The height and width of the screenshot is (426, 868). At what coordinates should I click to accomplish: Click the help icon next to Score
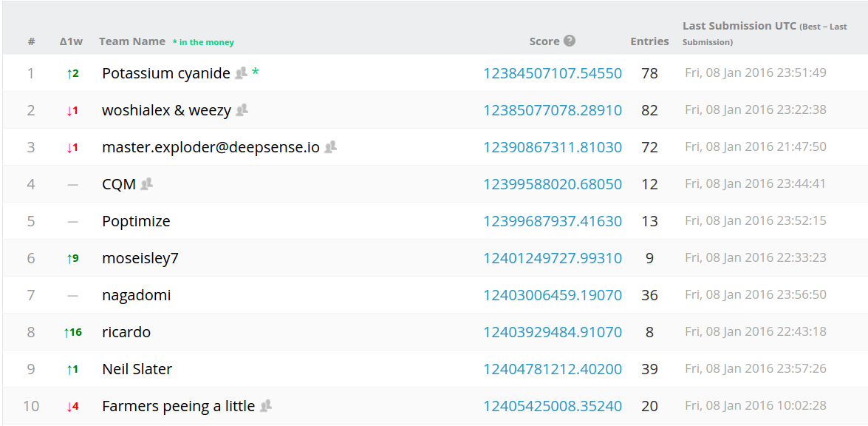(570, 41)
